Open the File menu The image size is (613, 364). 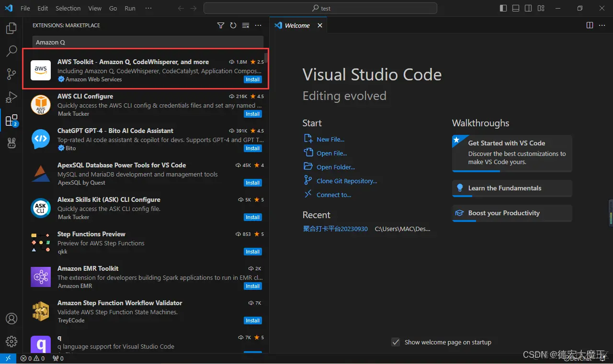(25, 8)
